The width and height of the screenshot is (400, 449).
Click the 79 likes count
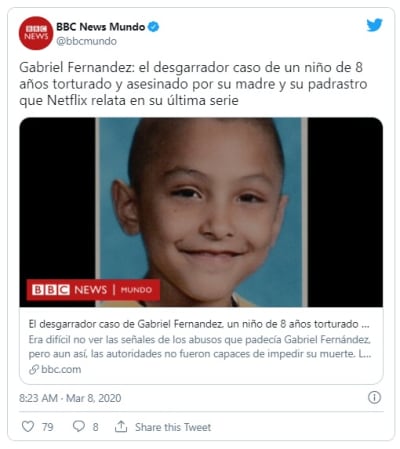click(x=48, y=427)
